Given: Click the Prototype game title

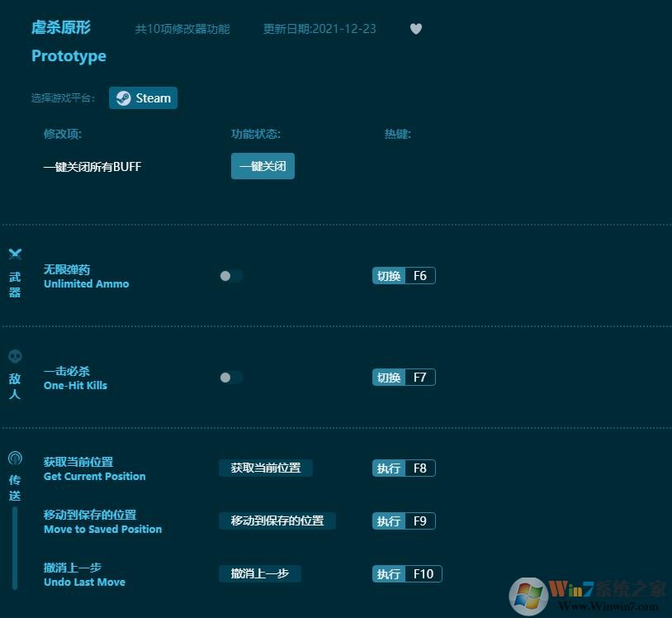Looking at the screenshot, I should [69, 56].
